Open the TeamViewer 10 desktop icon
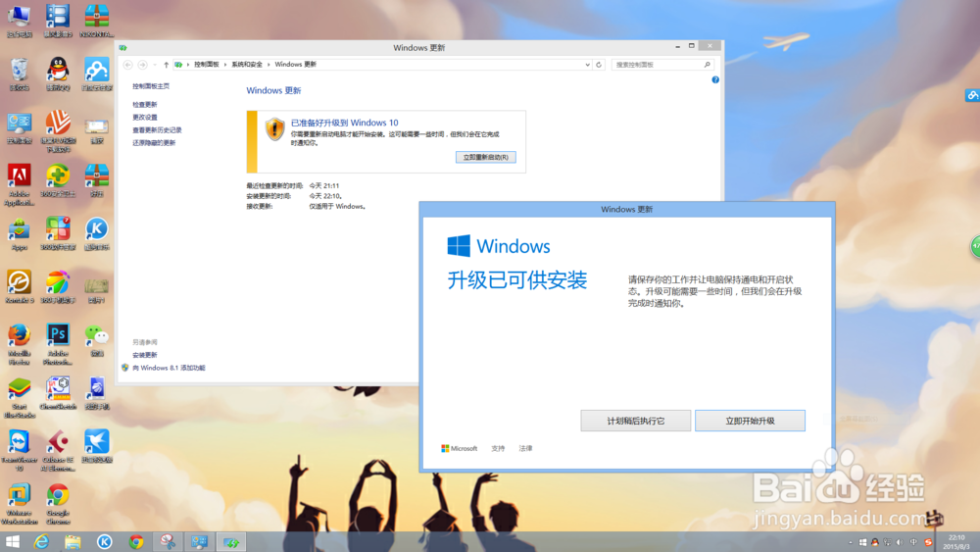The width and height of the screenshot is (980, 552). point(20,450)
